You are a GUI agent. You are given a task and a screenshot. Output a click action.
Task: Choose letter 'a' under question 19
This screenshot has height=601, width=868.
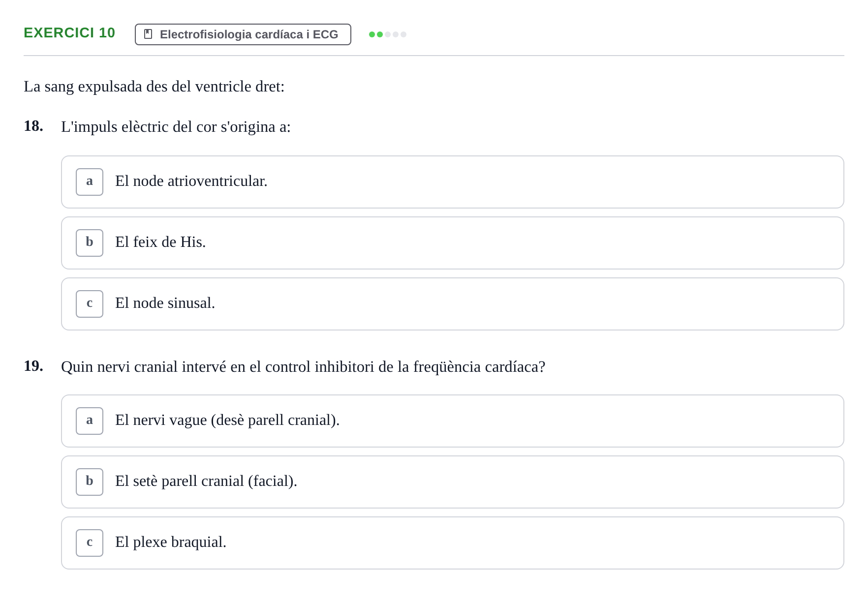(x=90, y=421)
